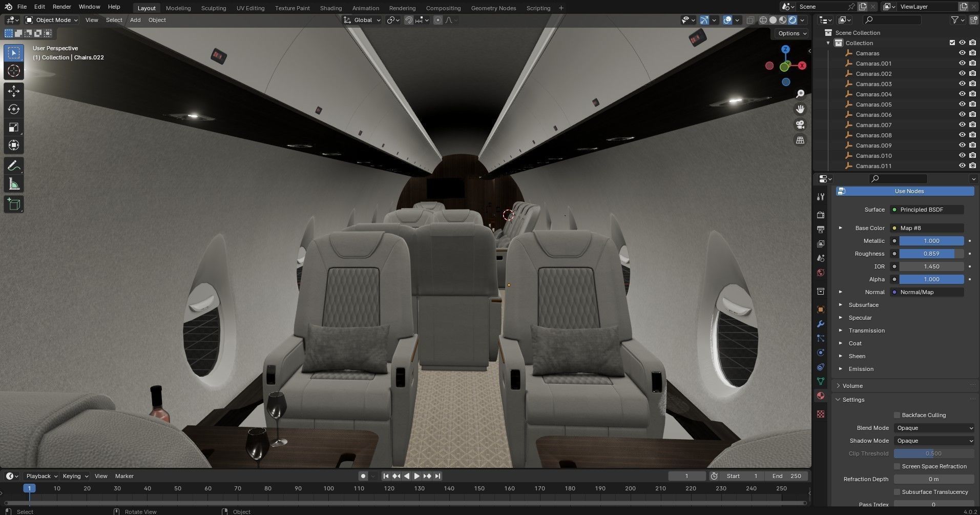Open the Shadow Mode dropdown

click(x=934, y=441)
